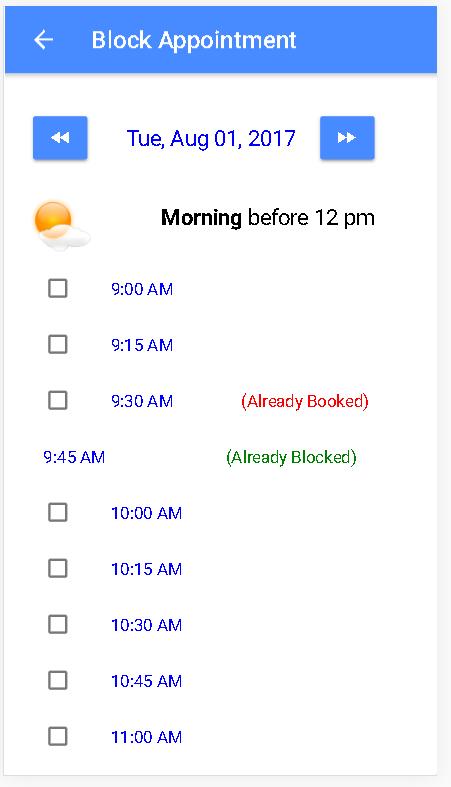Click the 9:45 AM time label

74,457
